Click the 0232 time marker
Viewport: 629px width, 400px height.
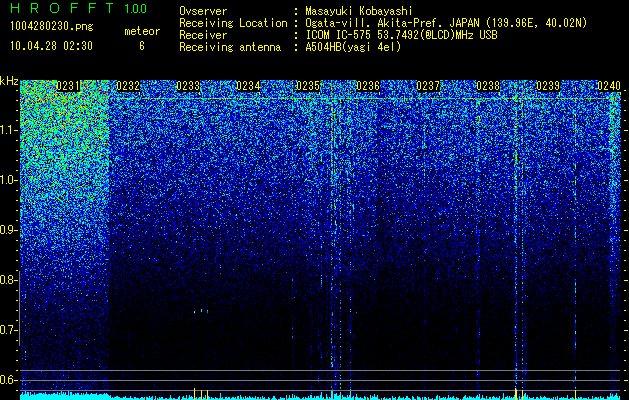128,86
